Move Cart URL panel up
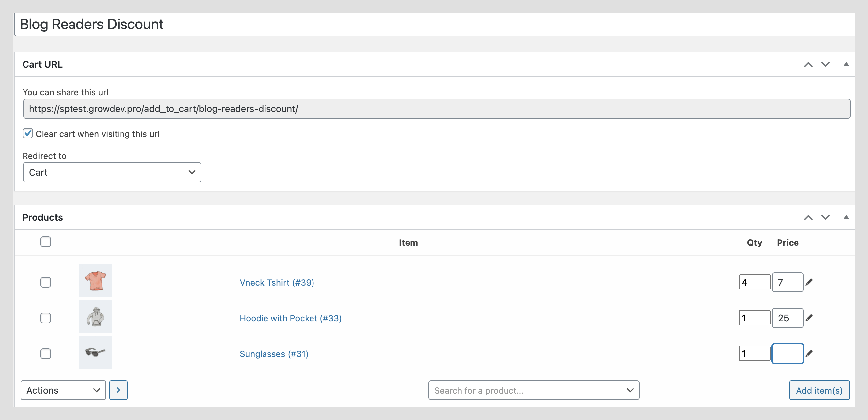Screen dimensions: 868x420 808,64
